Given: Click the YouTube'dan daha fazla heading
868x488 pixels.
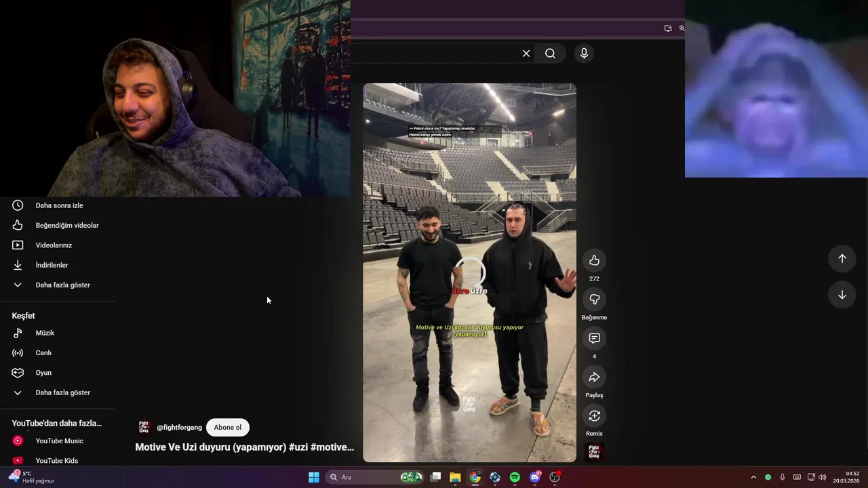Looking at the screenshot, I should [57, 423].
